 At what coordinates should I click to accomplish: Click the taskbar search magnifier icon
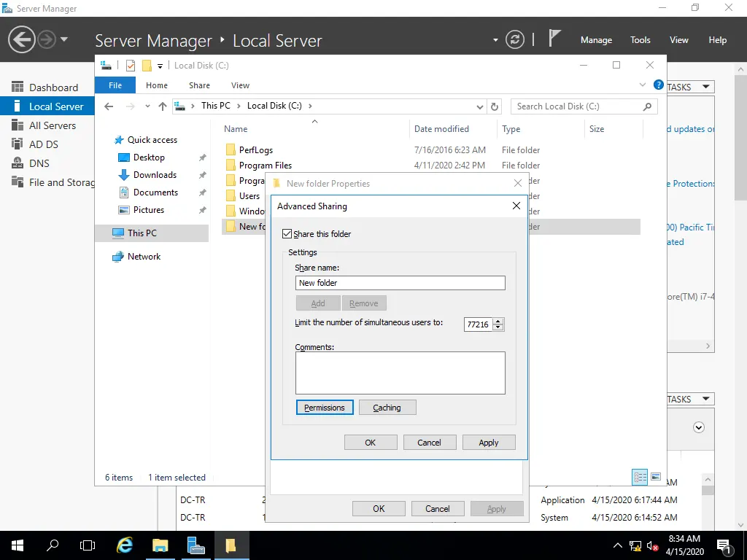tap(53, 545)
